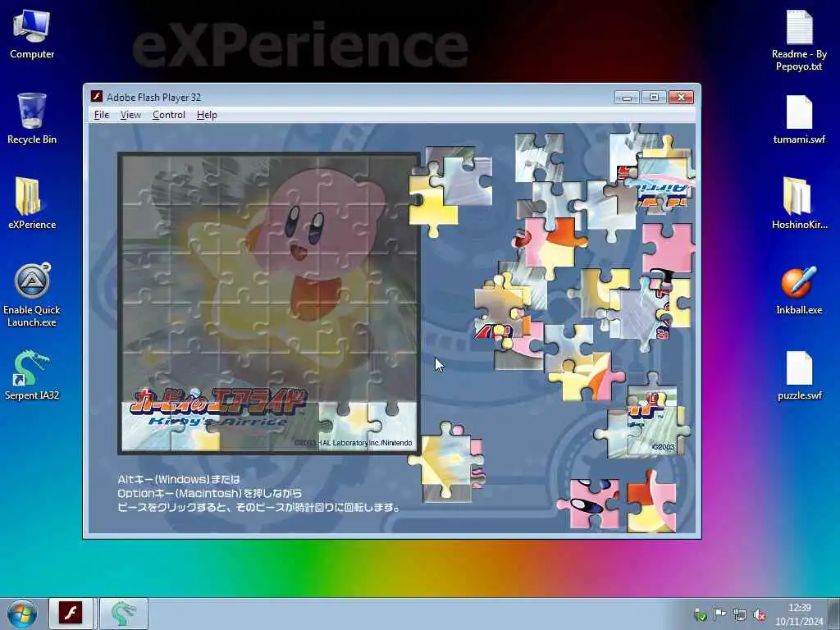
Task: Maximize the Adobe Flash Player window
Action: 654,97
